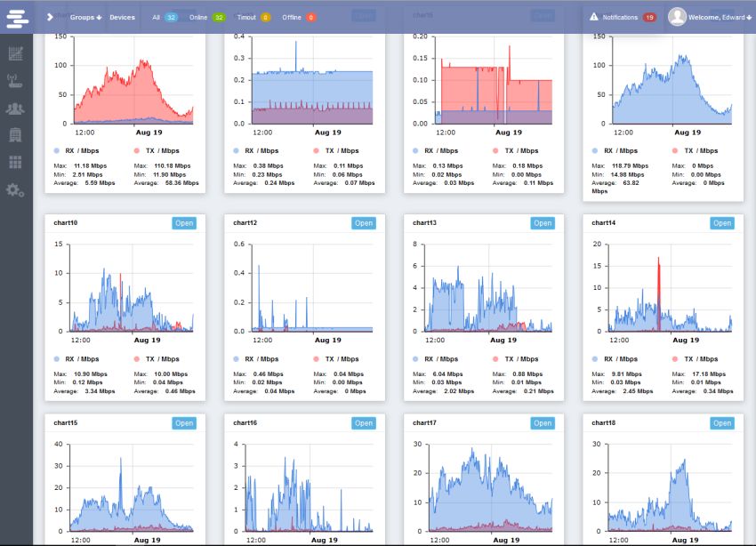
Task: Toggle the RX / Mbps series in chart14
Action: (x=615, y=359)
